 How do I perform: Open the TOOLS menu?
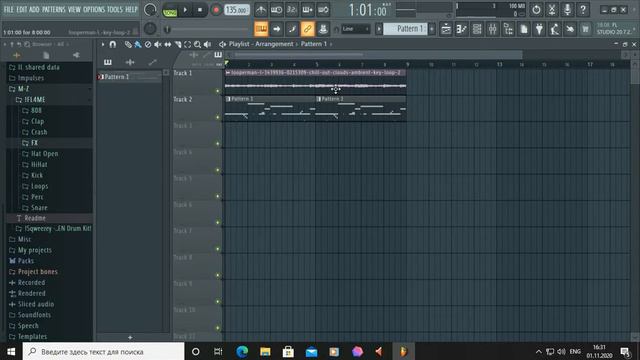pyautogui.click(x=115, y=9)
